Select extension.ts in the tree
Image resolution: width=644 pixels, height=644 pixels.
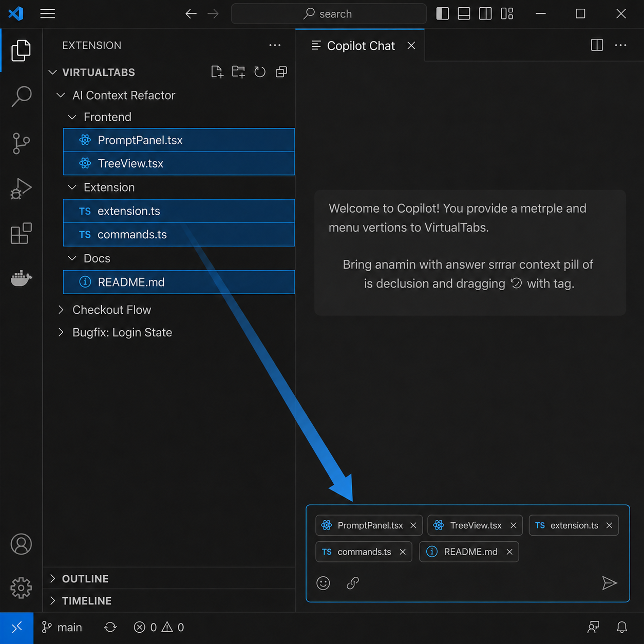[x=179, y=211]
